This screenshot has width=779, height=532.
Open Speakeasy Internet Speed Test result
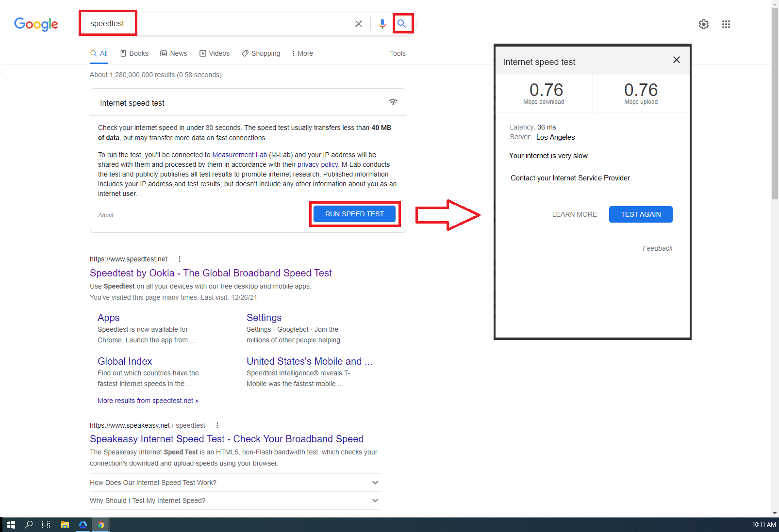coord(227,439)
